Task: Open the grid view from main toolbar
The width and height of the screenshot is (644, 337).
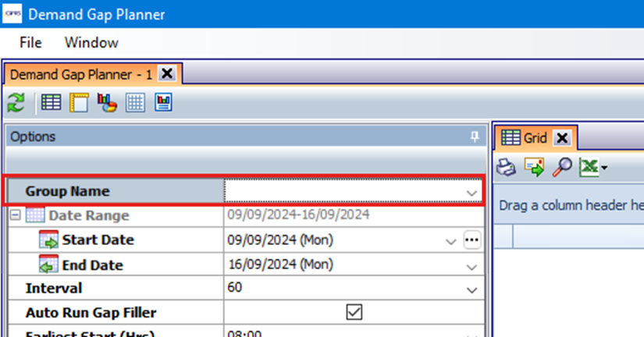Action: (x=51, y=102)
